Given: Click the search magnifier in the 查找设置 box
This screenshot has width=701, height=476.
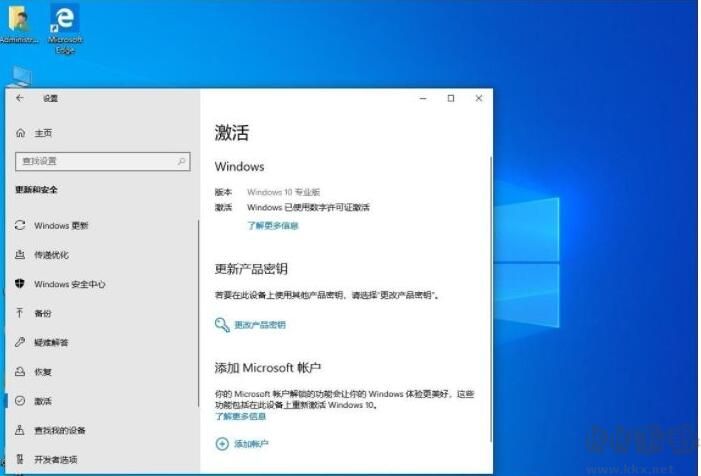Looking at the screenshot, I should (181, 161).
